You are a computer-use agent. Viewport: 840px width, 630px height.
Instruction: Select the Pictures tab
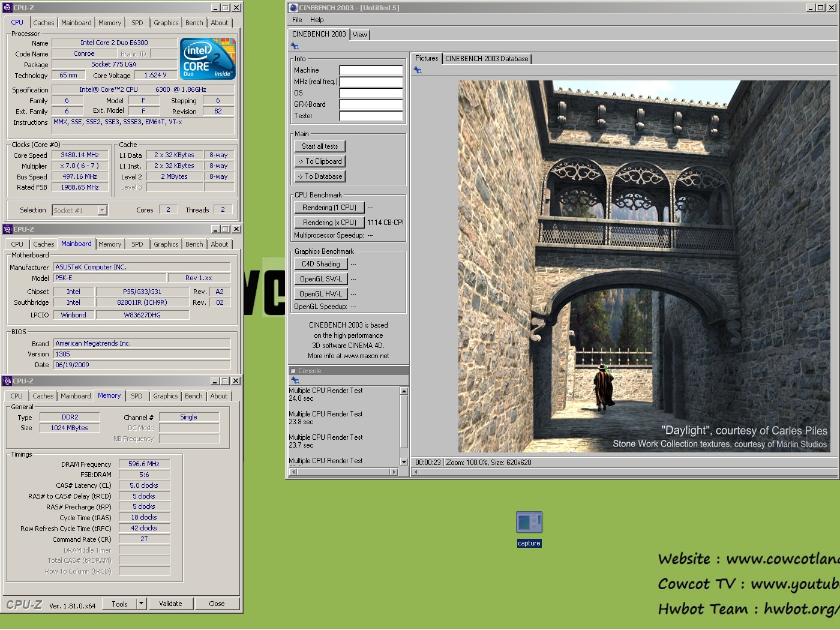pyautogui.click(x=427, y=58)
